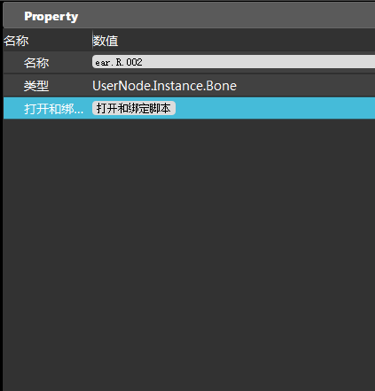
Task: Click the UserNode.Instance.Bone type value
Action: tap(164, 86)
